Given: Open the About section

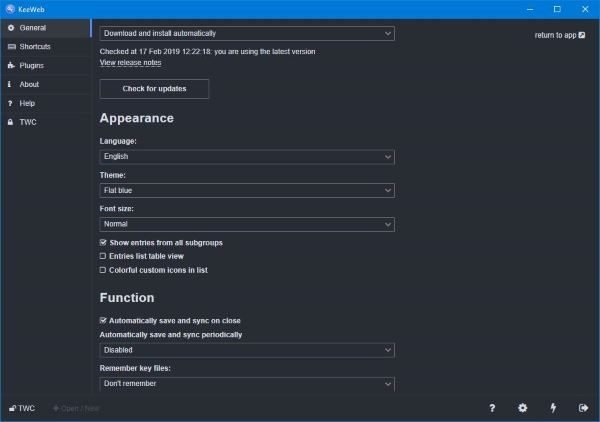Looking at the screenshot, I should click(46, 84).
